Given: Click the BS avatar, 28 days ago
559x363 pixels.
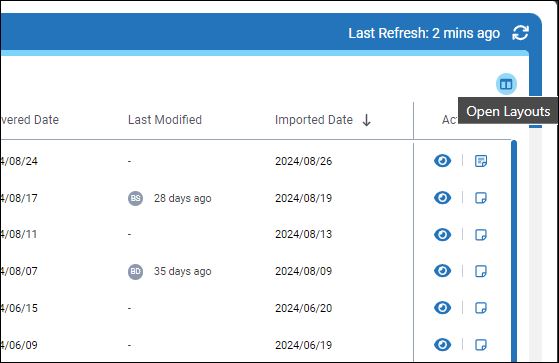Looking at the screenshot, I should coord(135,198).
